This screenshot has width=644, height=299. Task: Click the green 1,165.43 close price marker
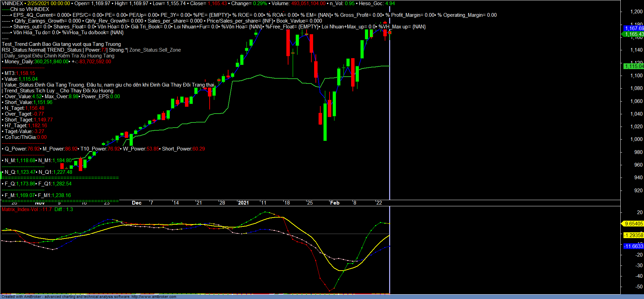pyautogui.click(x=633, y=34)
